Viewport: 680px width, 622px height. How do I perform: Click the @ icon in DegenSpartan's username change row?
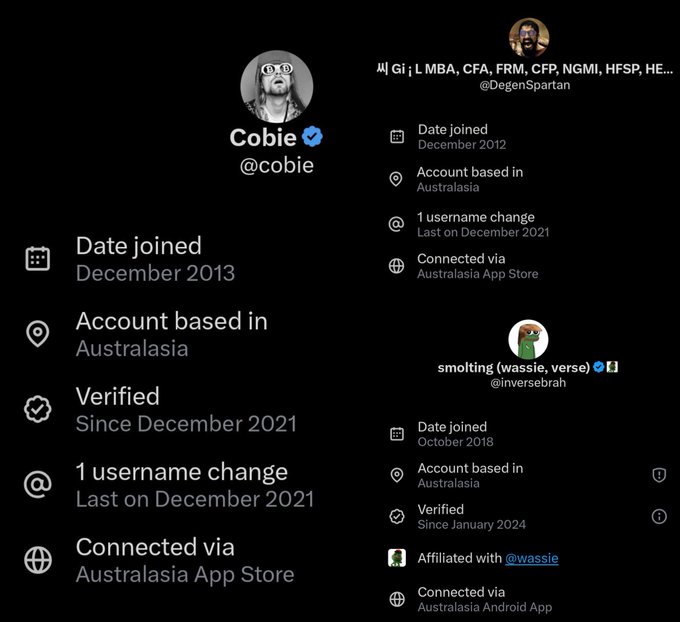coord(397,224)
